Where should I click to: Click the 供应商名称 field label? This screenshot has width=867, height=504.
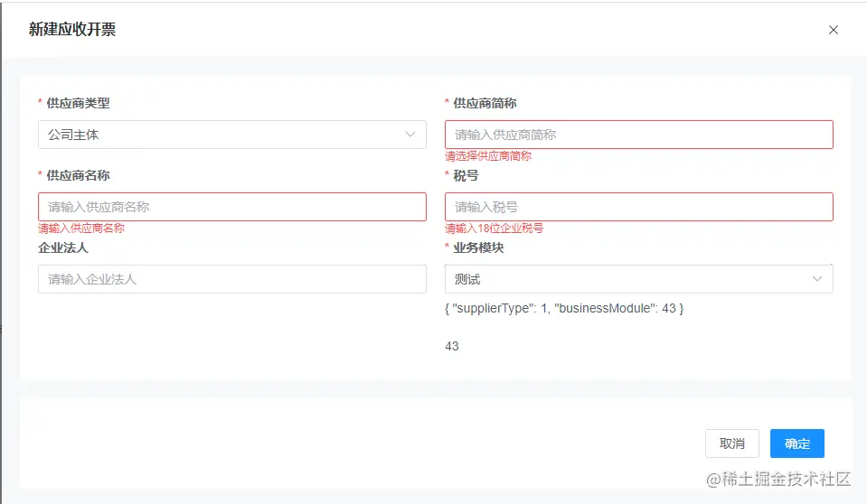(78, 176)
